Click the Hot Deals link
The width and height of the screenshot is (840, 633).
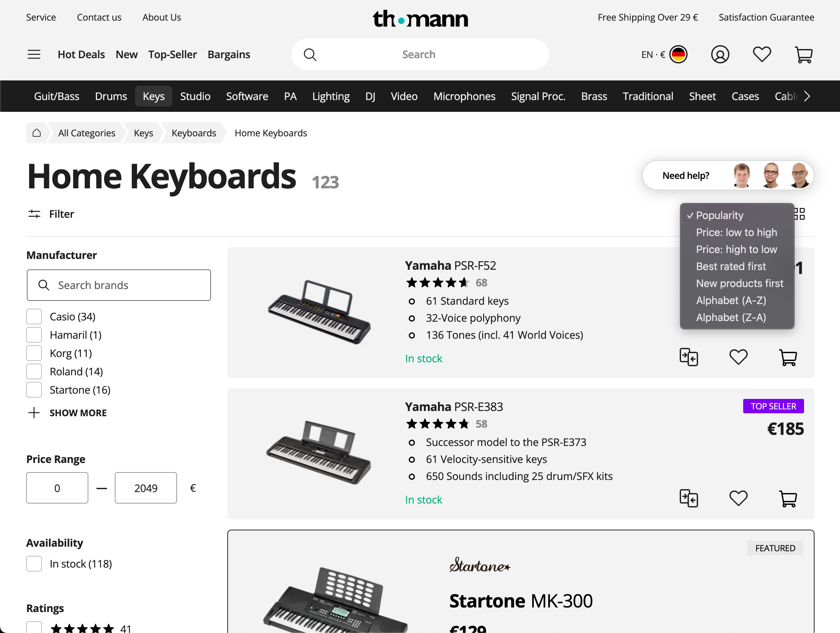click(81, 55)
